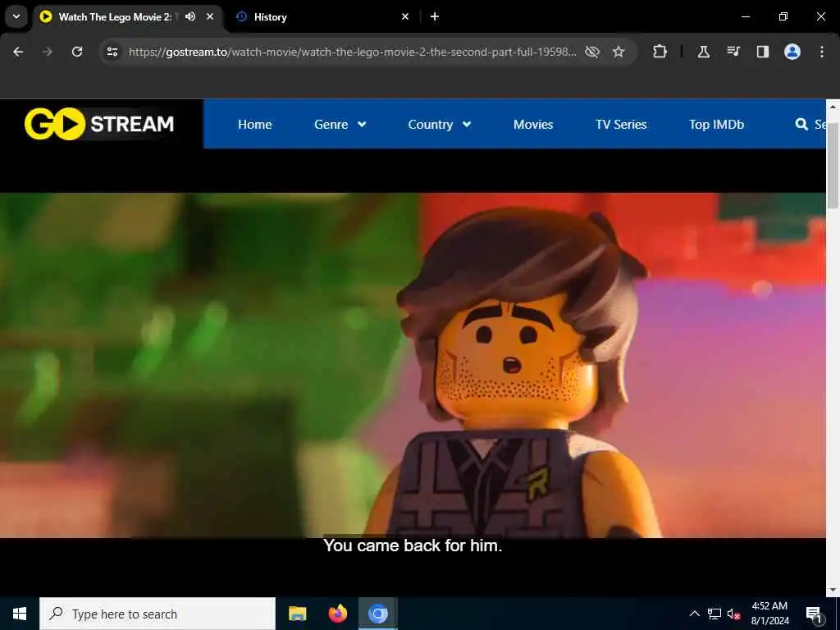The width and height of the screenshot is (840, 630).
Task: Open File Explorer from the taskbar
Action: point(297,614)
